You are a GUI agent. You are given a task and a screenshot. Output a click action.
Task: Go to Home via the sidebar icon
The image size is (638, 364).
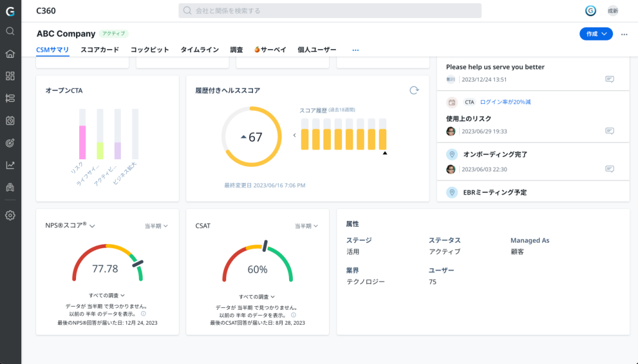[x=10, y=54]
